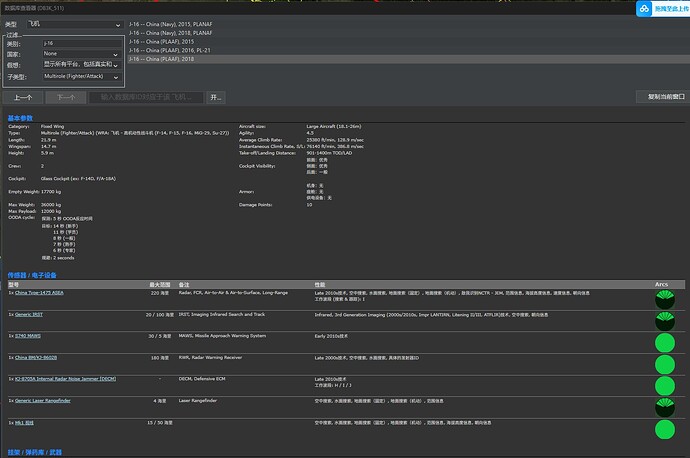Expand the 国家 country dropdown showing None
The width and height of the screenshot is (690, 458).
(x=81, y=53)
